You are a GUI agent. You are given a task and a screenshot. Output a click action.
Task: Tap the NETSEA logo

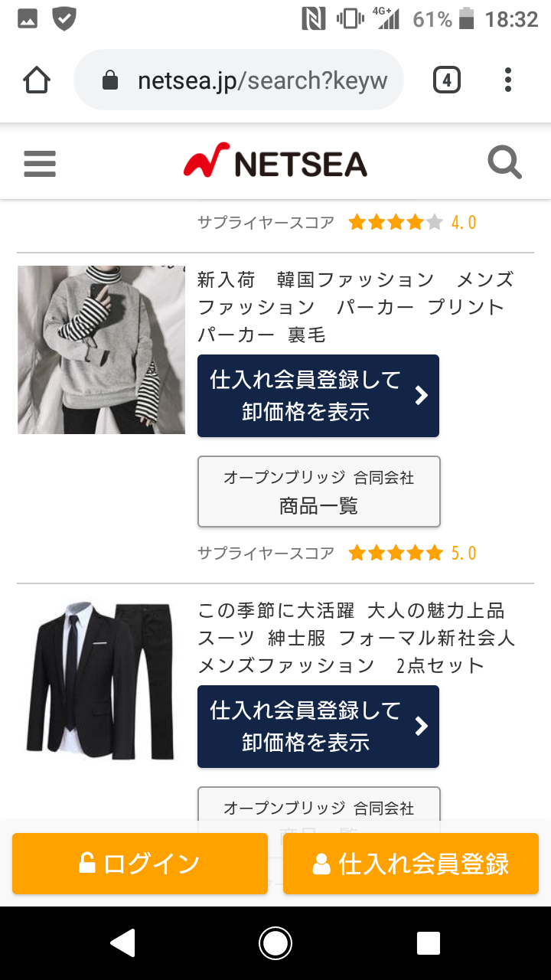pos(275,162)
